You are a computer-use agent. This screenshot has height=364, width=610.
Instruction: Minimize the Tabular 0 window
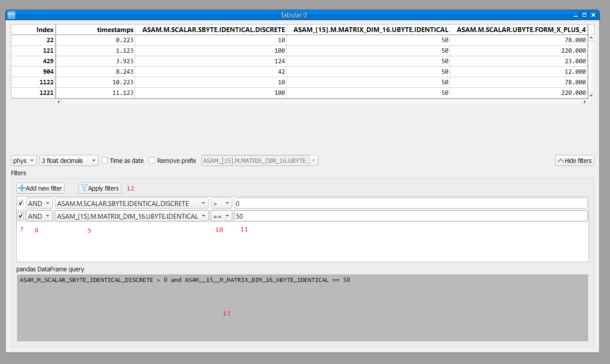(576, 15)
